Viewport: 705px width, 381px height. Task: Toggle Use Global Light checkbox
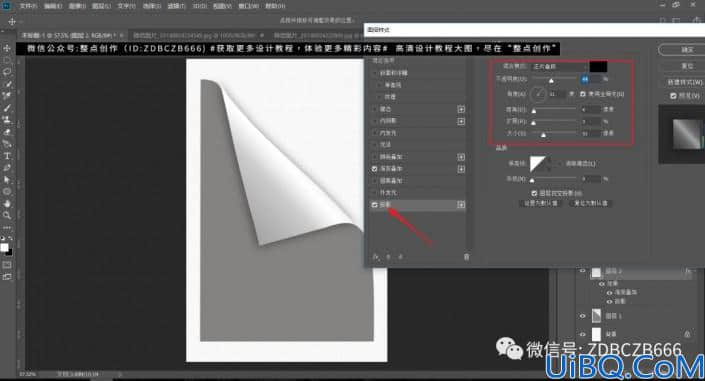pos(583,94)
